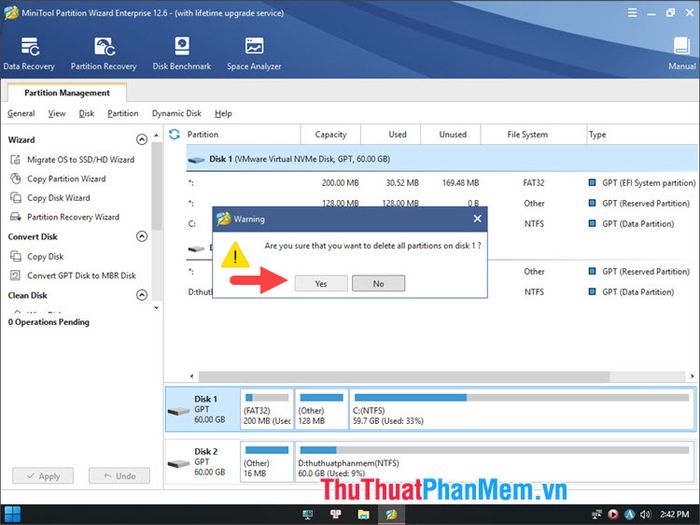Collapse the Convert Disk section
Image resolution: width=700 pixels, height=525 pixels.
142,236
